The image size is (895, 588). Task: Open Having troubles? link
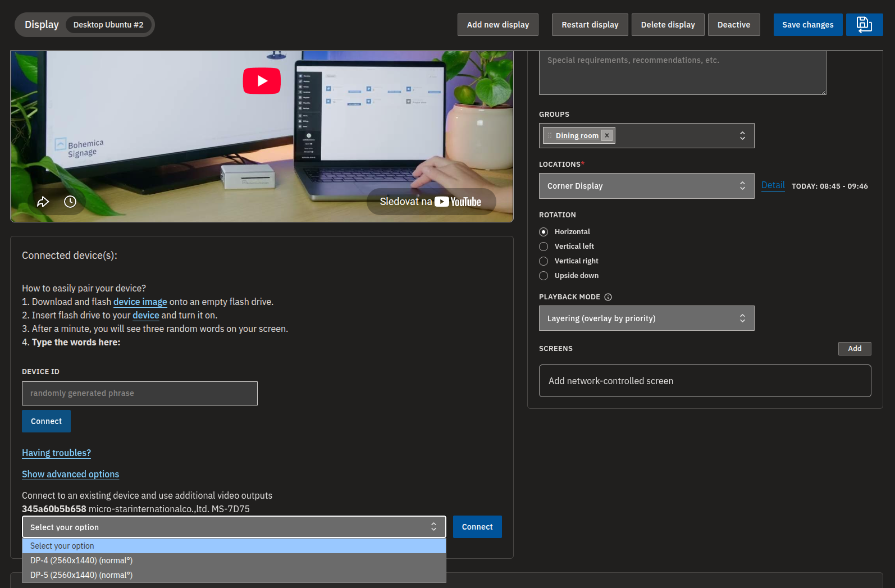56,453
